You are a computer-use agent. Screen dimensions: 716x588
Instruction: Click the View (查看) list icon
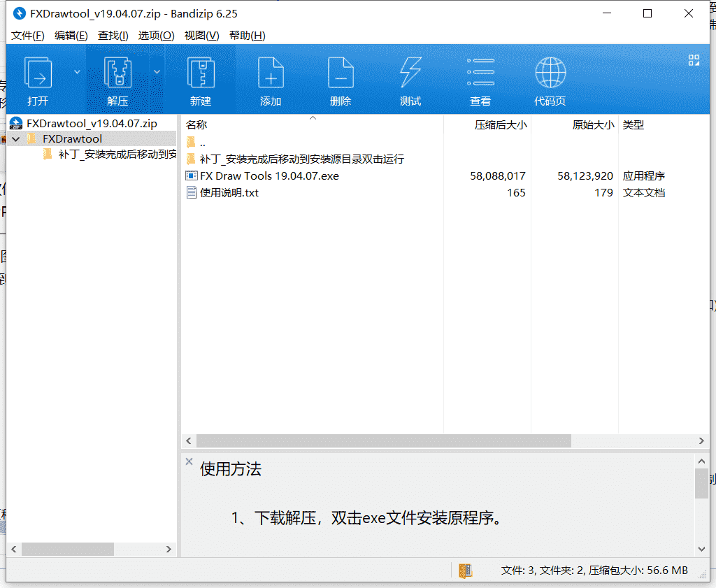point(480,72)
